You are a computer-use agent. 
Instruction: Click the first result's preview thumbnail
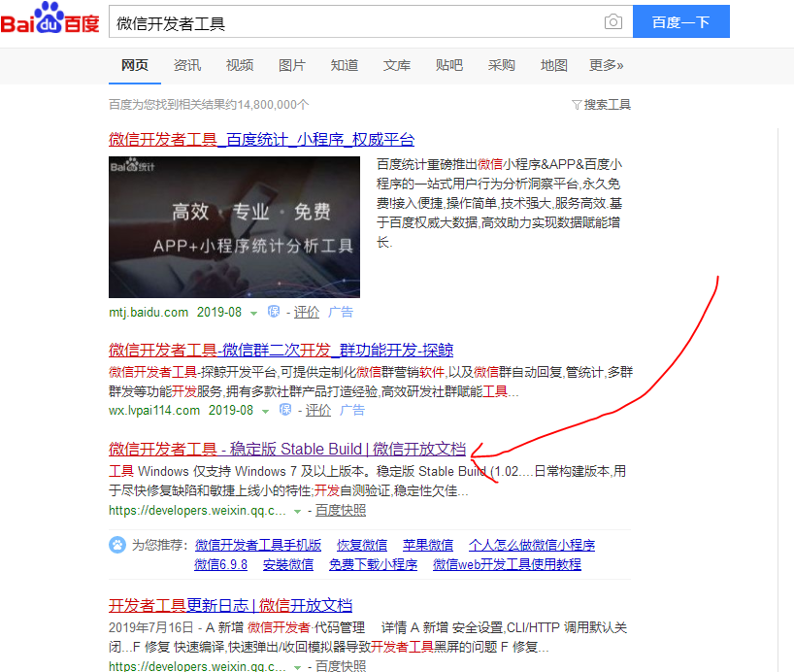coord(234,226)
